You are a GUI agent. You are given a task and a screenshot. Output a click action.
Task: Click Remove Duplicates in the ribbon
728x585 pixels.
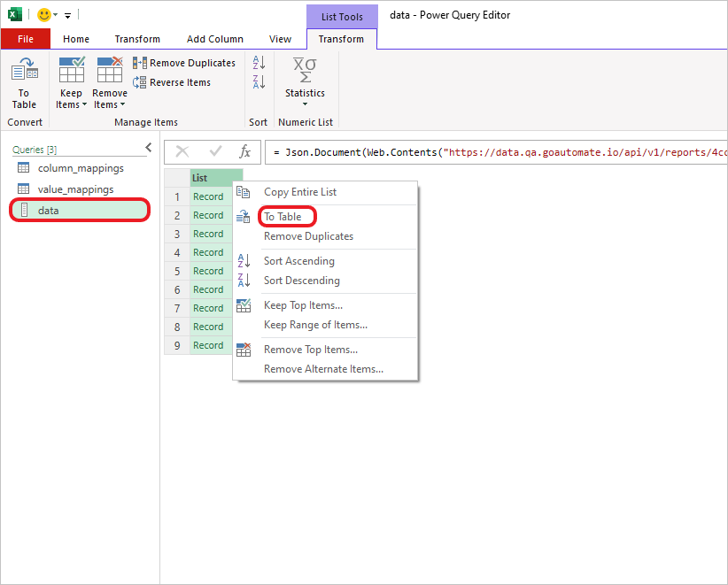[184, 63]
